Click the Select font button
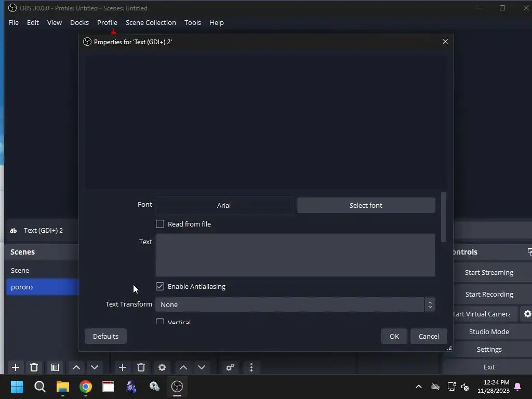This screenshot has width=532, height=399. [366, 205]
